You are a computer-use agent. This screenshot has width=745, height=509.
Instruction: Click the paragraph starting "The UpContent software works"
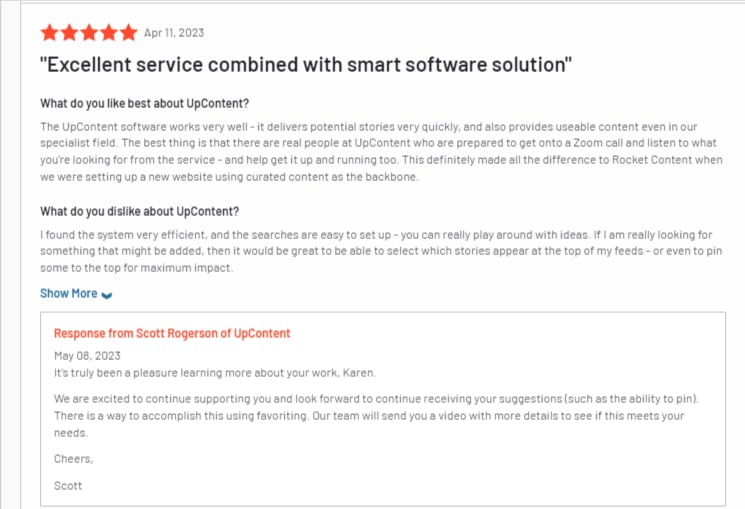click(381, 152)
